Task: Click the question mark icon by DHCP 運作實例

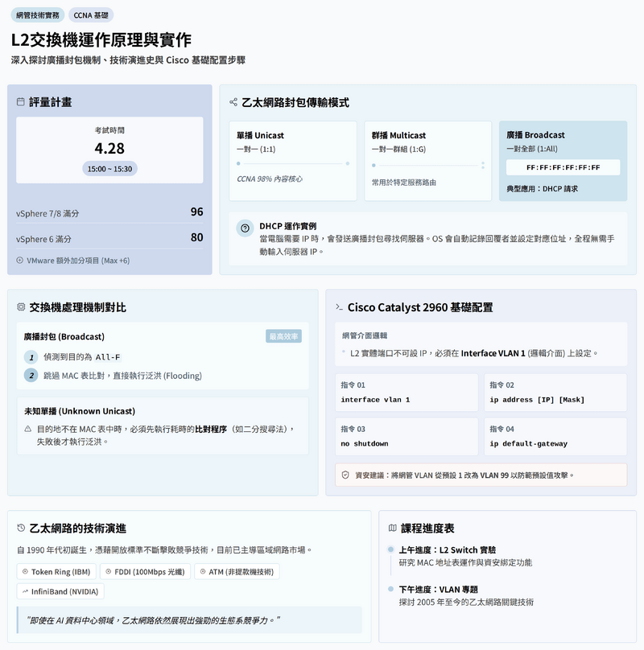Action: click(x=245, y=228)
